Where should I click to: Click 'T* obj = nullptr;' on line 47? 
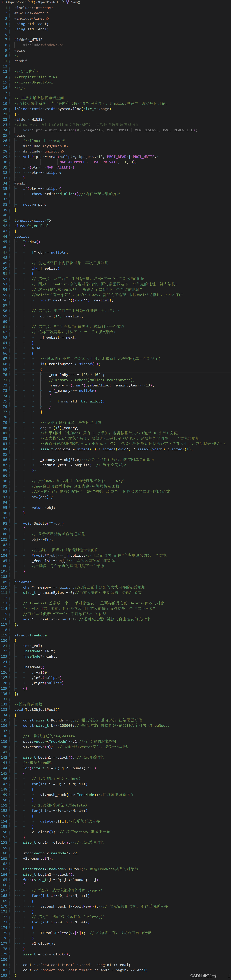point(50,253)
